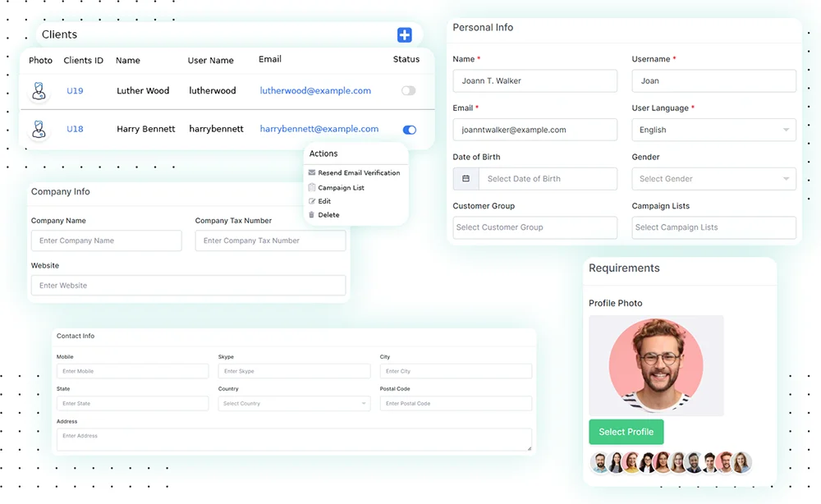
Task: Click the Enter Company Name input field
Action: point(105,240)
